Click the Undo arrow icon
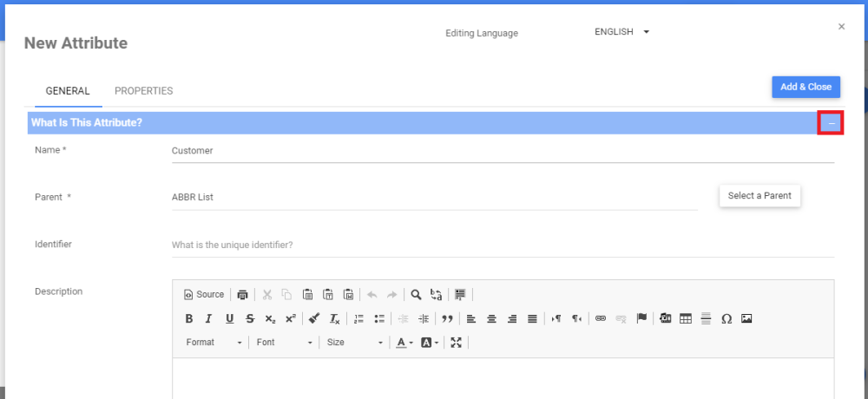Viewport: 868px width, 399px height. pos(372,294)
